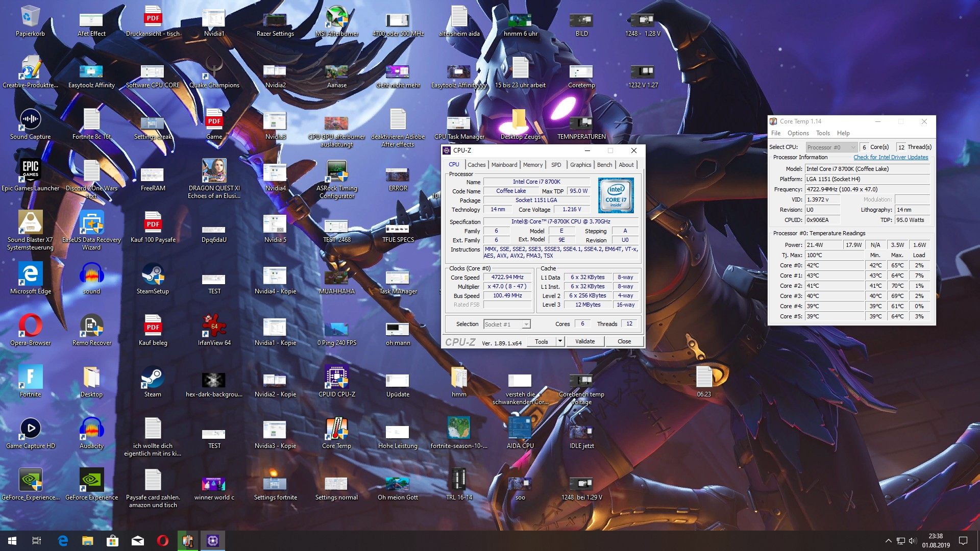Open the fortnite-season-10 image file

(x=459, y=434)
